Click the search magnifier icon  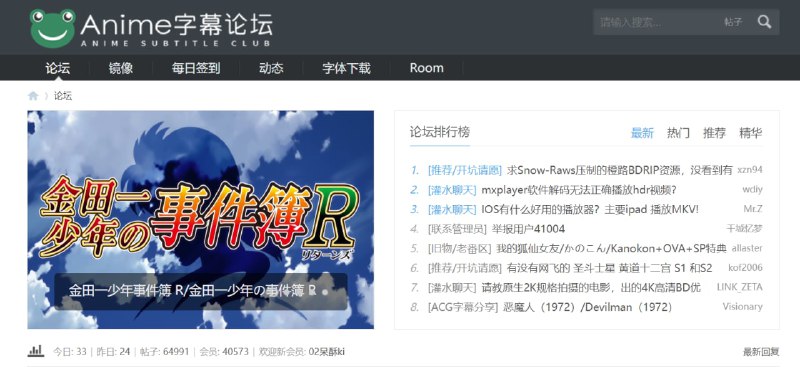pyautogui.click(x=764, y=22)
